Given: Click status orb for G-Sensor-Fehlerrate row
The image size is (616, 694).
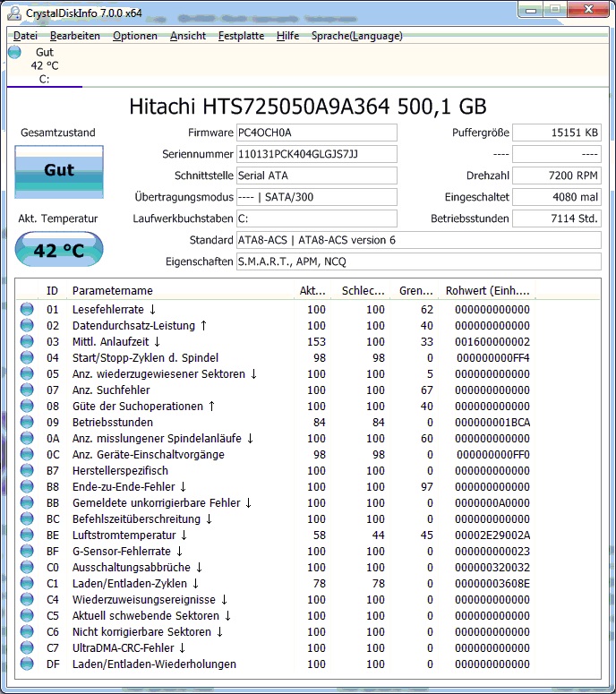Looking at the screenshot, I should pos(27,551).
